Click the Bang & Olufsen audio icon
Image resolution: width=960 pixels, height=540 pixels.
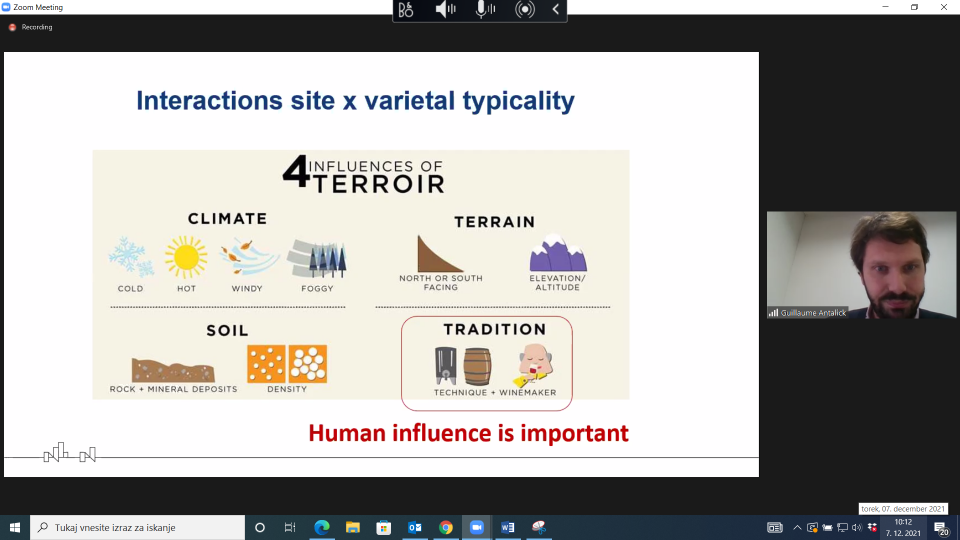[406, 9]
